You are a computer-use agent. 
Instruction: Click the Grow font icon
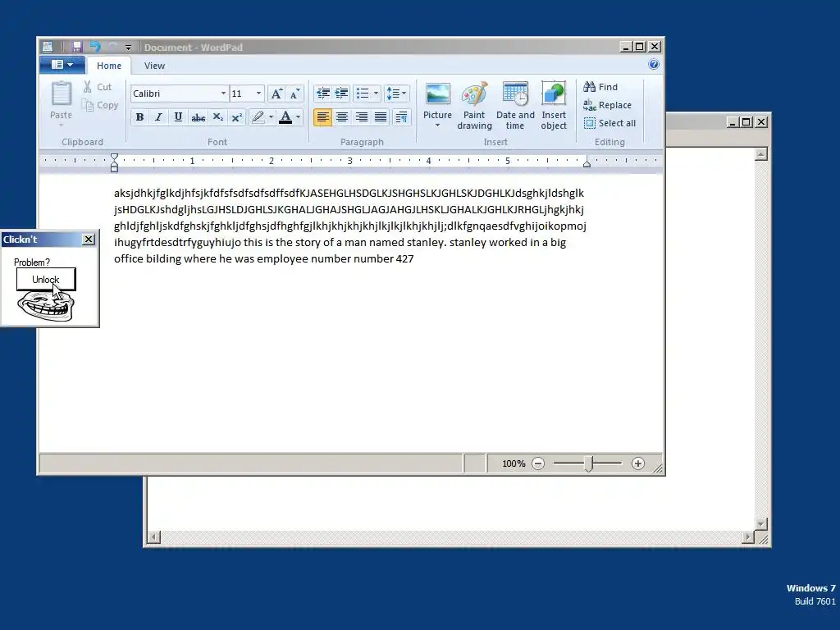(x=276, y=94)
